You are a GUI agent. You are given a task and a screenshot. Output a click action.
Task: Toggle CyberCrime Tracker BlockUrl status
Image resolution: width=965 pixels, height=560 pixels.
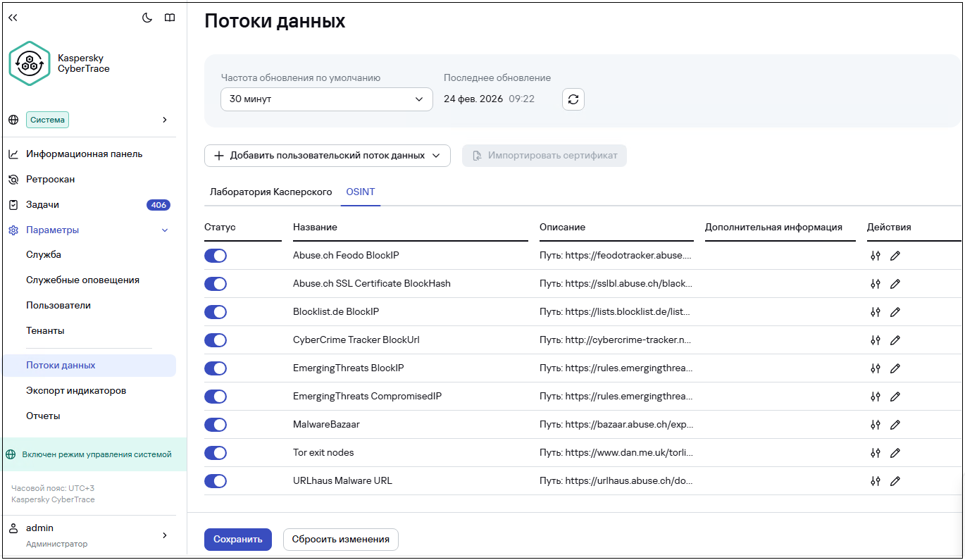pyautogui.click(x=216, y=340)
